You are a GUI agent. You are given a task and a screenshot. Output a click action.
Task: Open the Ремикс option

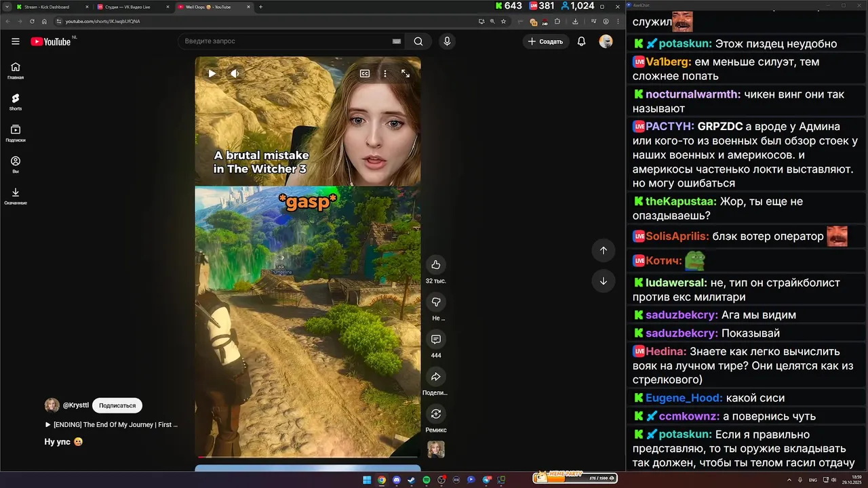click(436, 414)
